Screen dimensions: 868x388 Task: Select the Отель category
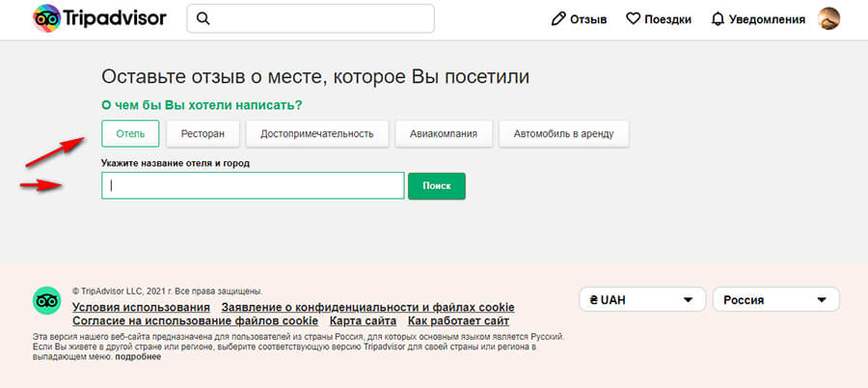[130, 133]
